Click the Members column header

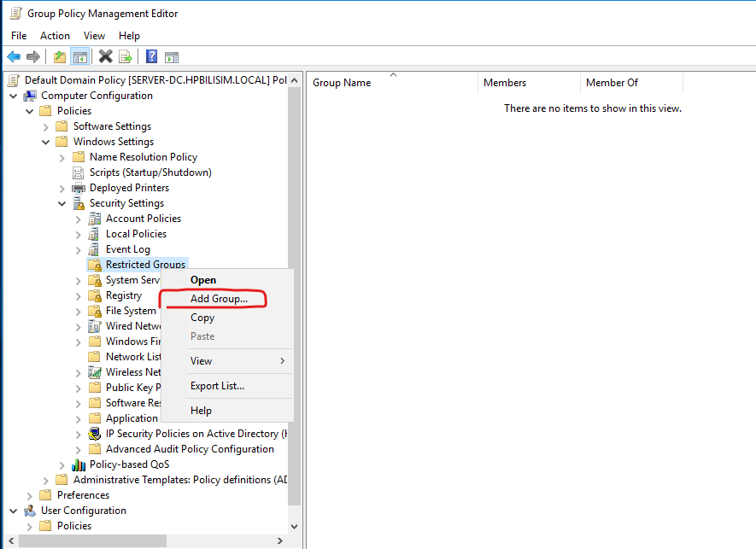pyautogui.click(x=530, y=83)
